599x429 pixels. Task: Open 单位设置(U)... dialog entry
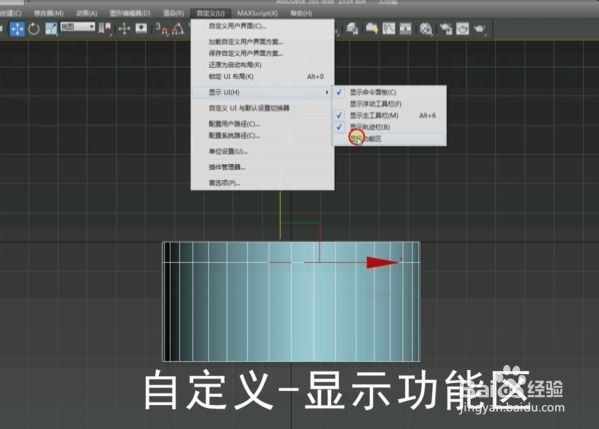click(x=262, y=152)
